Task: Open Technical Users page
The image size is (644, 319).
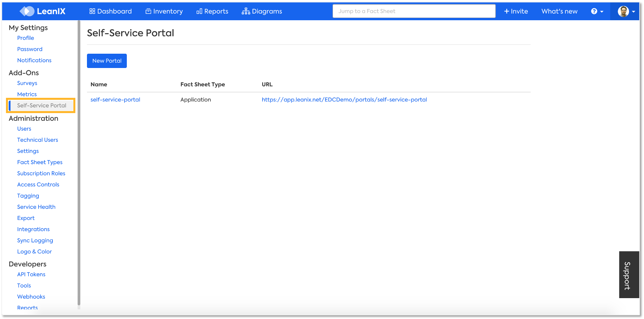Action: (x=38, y=140)
